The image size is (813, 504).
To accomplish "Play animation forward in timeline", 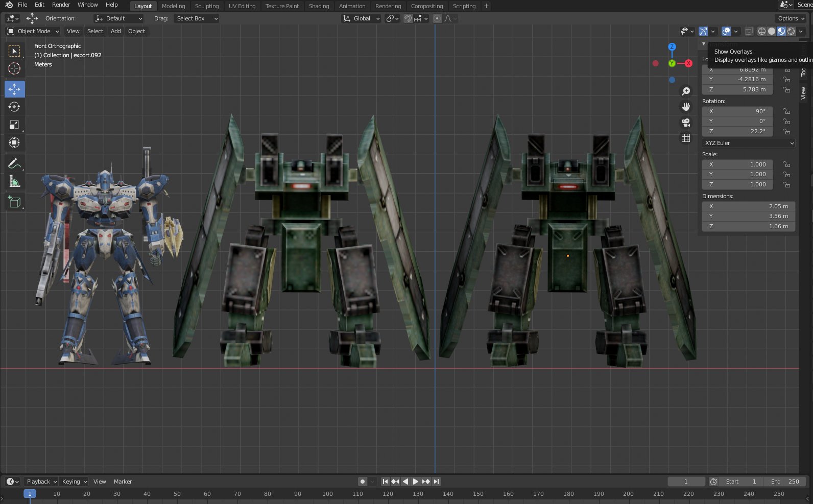I will pyautogui.click(x=416, y=482).
